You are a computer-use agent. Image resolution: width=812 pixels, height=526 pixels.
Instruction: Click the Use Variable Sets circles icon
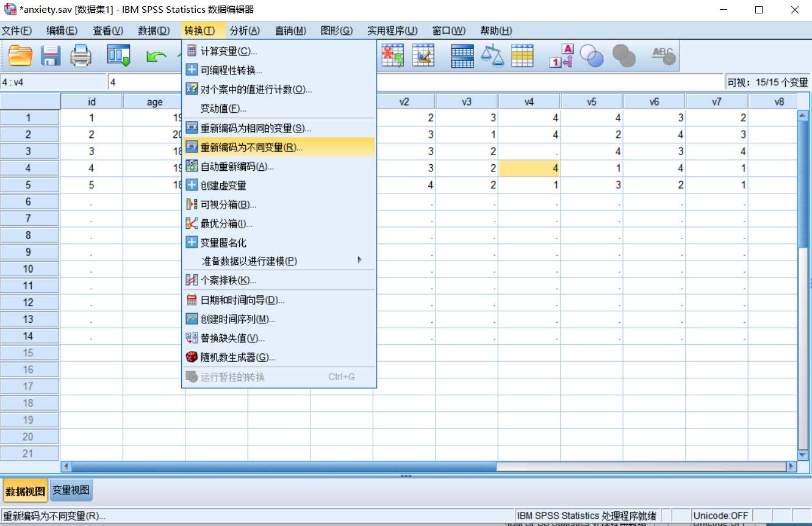(591, 56)
